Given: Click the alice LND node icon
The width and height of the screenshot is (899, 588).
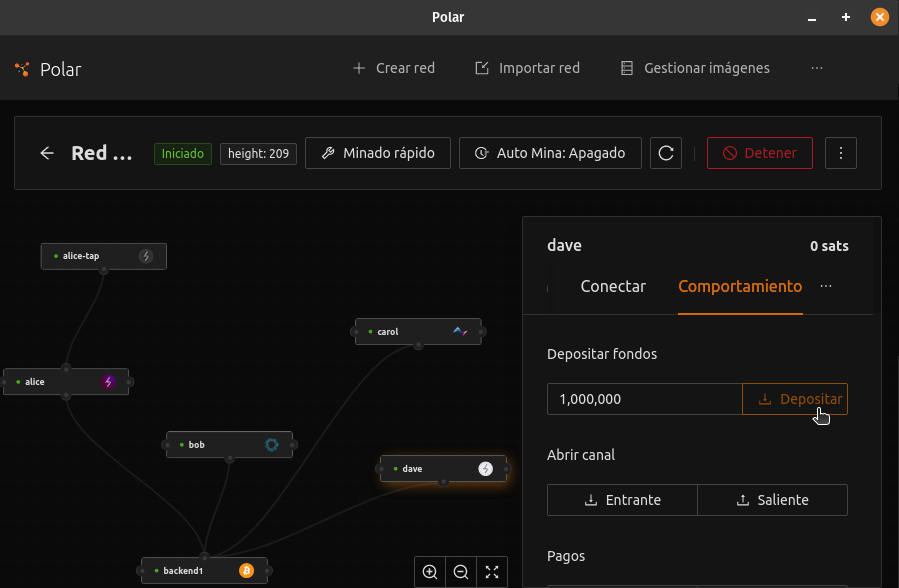Looking at the screenshot, I should pos(108,381).
